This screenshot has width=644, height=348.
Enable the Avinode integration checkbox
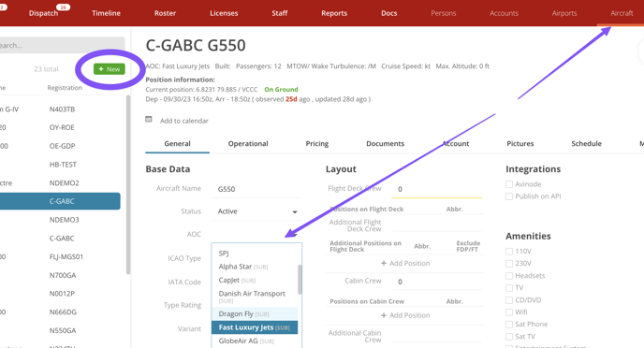(x=509, y=184)
